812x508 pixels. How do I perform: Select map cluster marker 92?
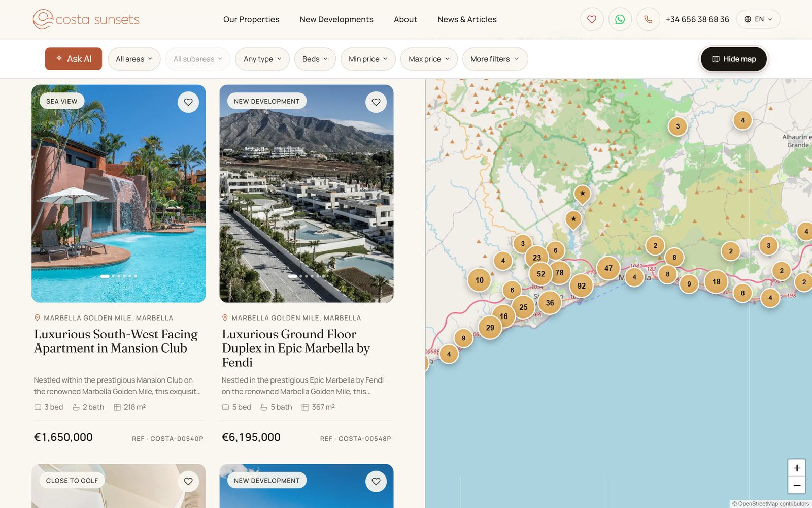[x=582, y=286]
